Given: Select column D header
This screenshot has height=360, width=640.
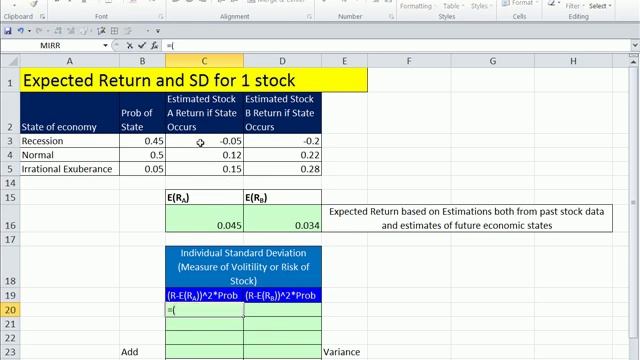Looking at the screenshot, I should 282,61.
